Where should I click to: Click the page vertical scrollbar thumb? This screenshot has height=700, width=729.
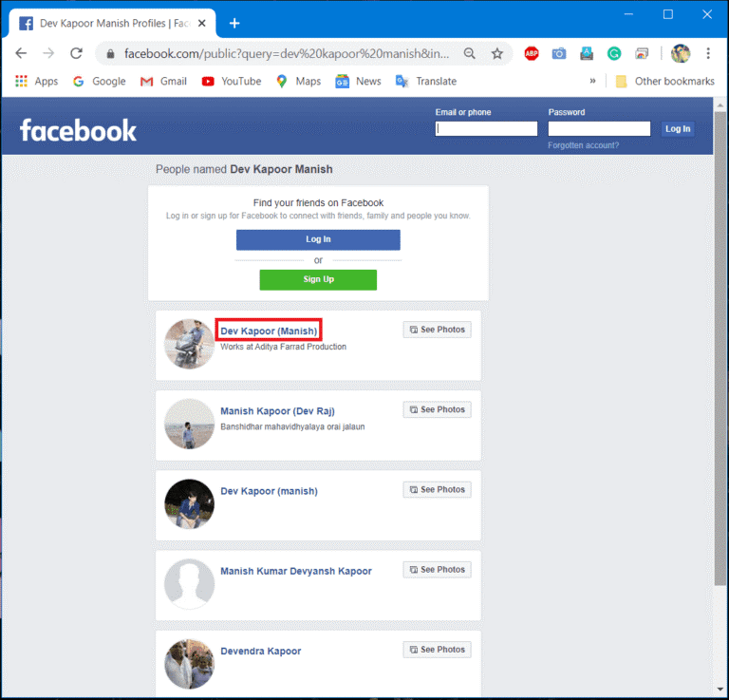pos(720,349)
